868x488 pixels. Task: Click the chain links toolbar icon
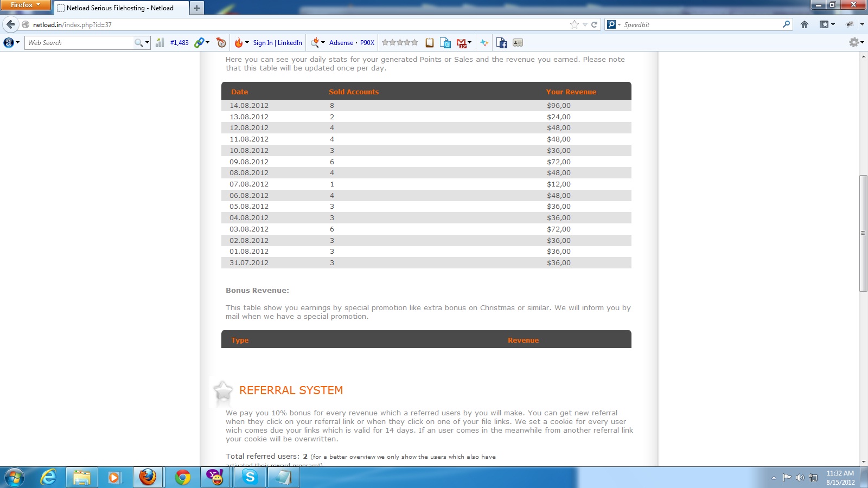pyautogui.click(x=199, y=43)
